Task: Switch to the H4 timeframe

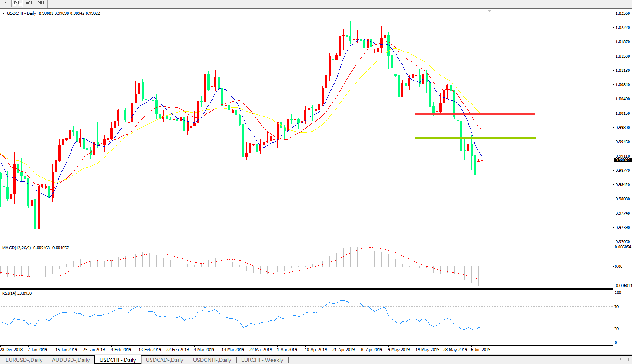Action: click(4, 3)
